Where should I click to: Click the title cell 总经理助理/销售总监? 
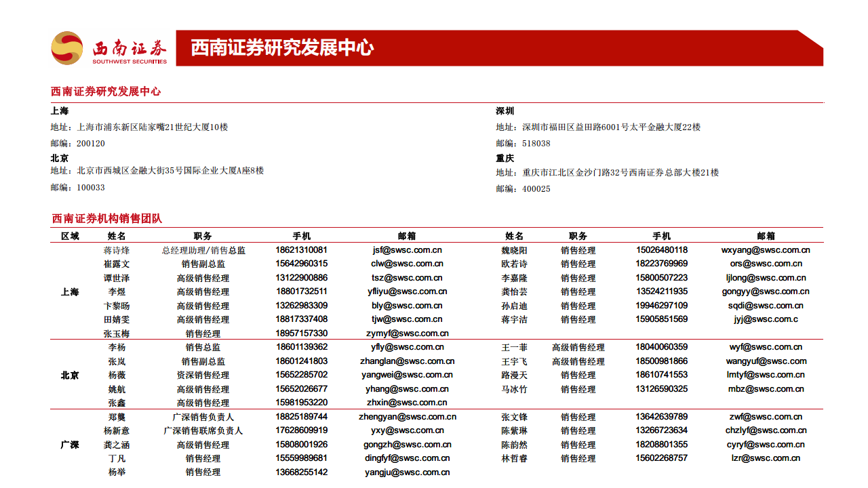203,250
